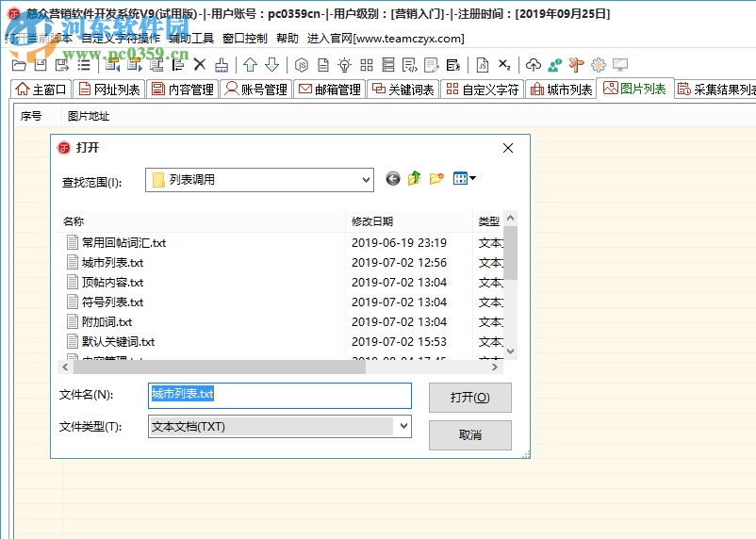
Task: Click the four-squares grid toolbar icon
Action: coord(367,65)
